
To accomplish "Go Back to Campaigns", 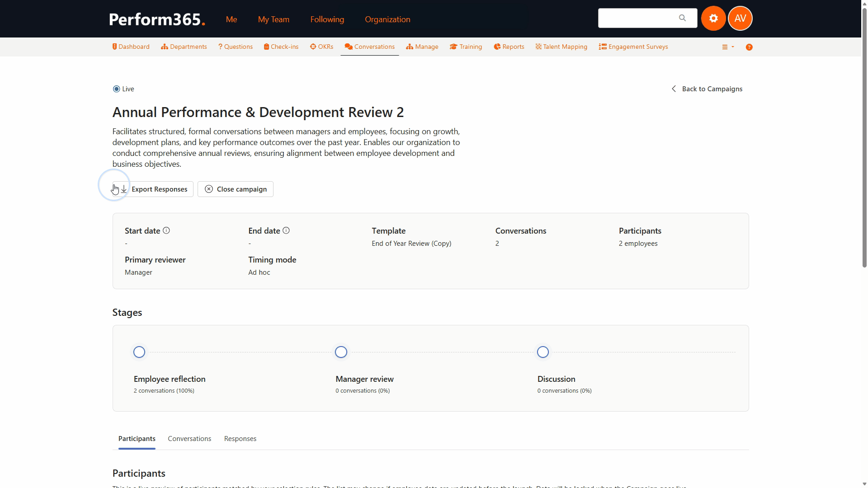I will point(707,89).
